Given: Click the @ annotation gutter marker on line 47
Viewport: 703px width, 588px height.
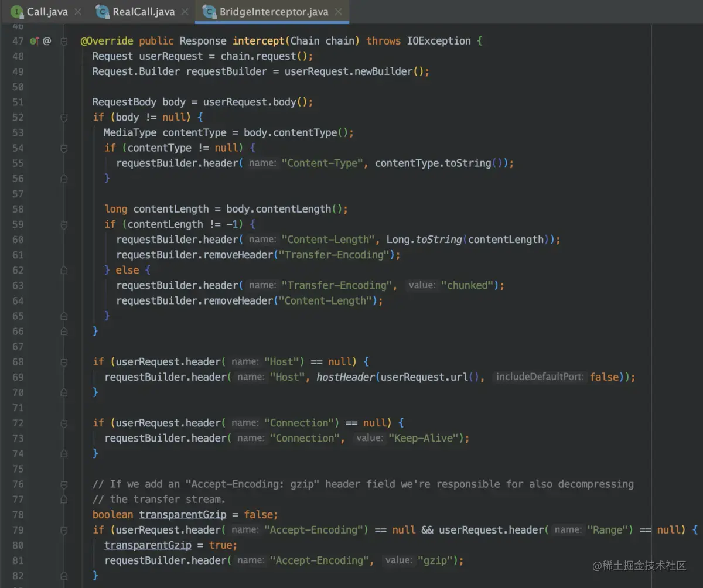Looking at the screenshot, I should [47, 41].
